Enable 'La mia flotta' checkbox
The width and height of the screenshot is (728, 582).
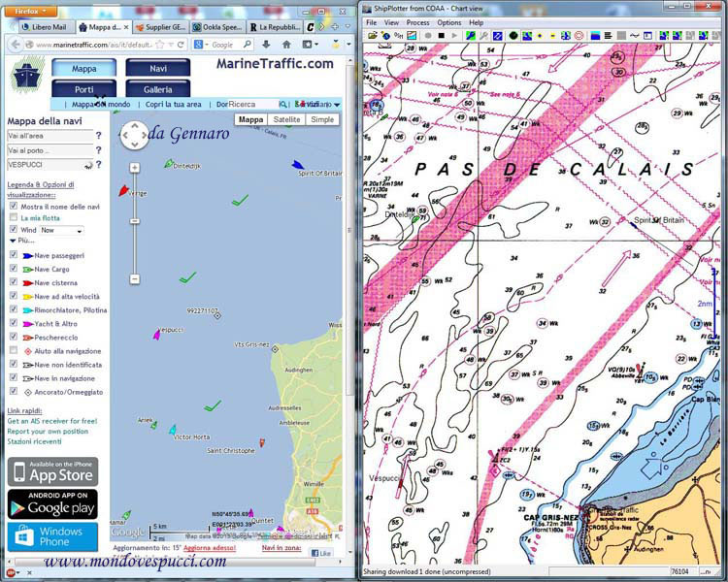[14, 217]
